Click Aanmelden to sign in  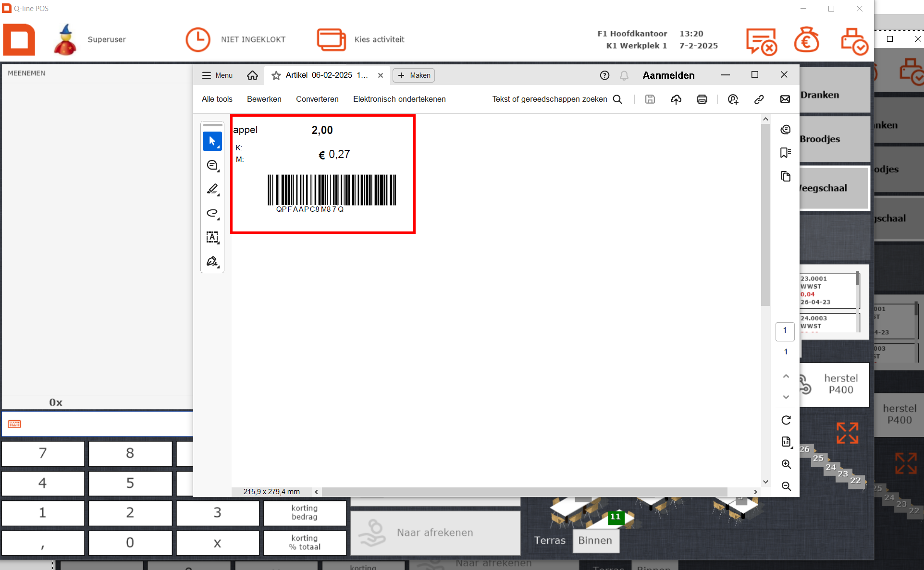[668, 75]
